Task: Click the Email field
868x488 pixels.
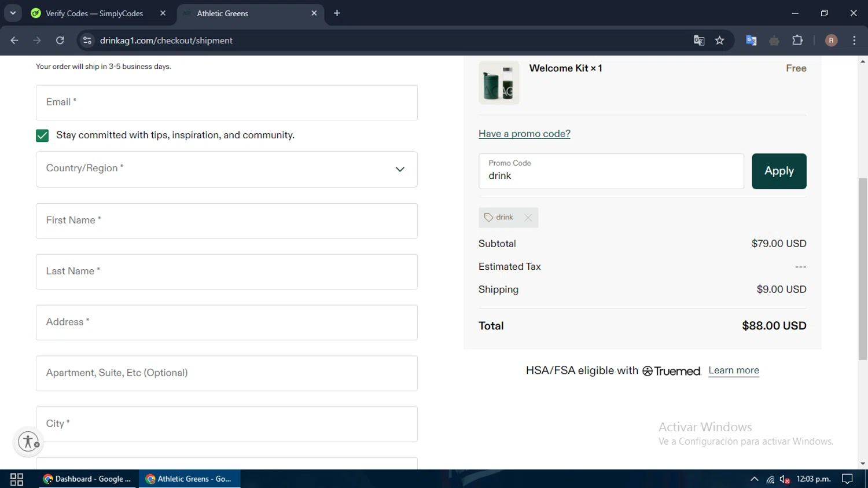Action: 227,102
